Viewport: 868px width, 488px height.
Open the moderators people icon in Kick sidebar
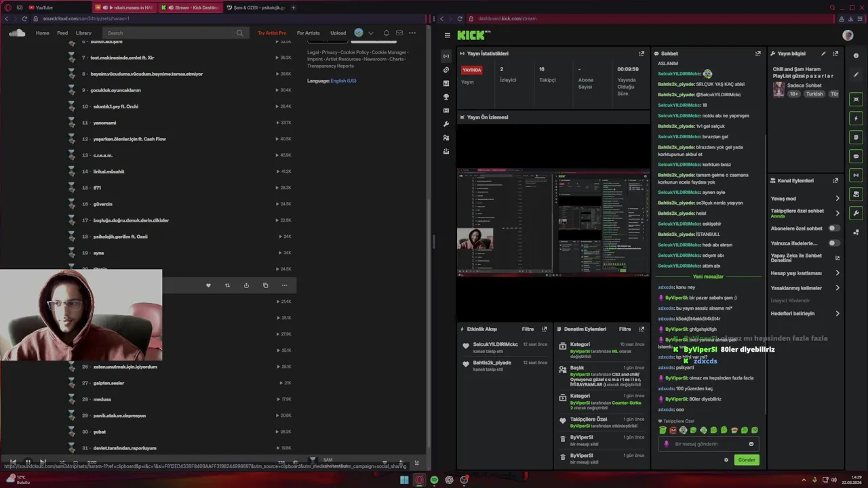coord(446,138)
